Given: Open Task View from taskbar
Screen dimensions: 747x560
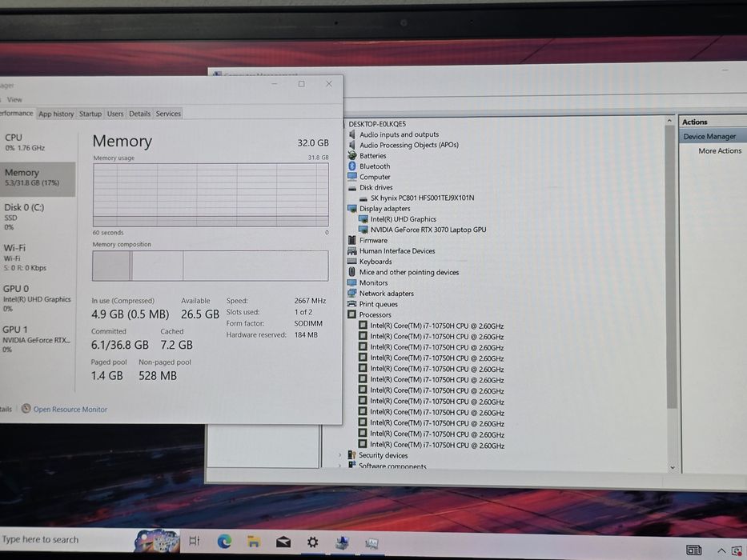Looking at the screenshot, I should pyautogui.click(x=195, y=541).
